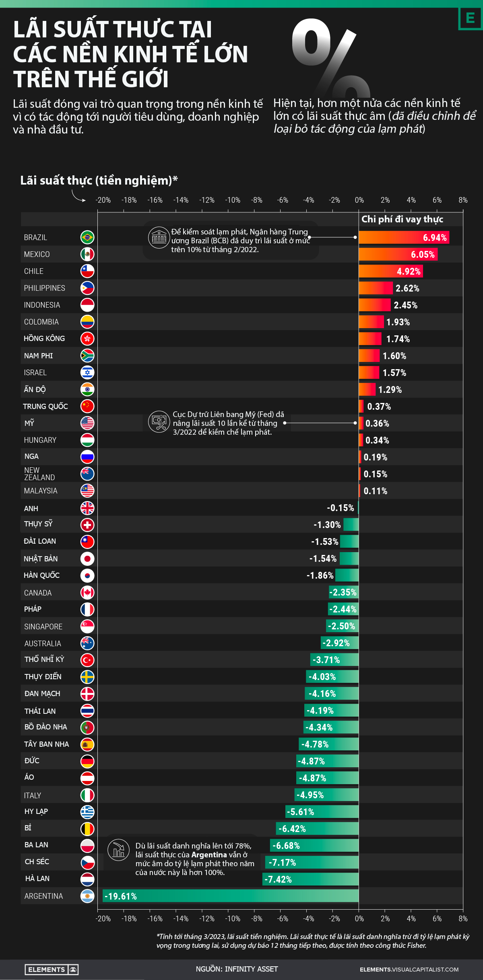
Task: Click the Thụy Sỹ flag icon
Action: pyautogui.click(x=87, y=525)
